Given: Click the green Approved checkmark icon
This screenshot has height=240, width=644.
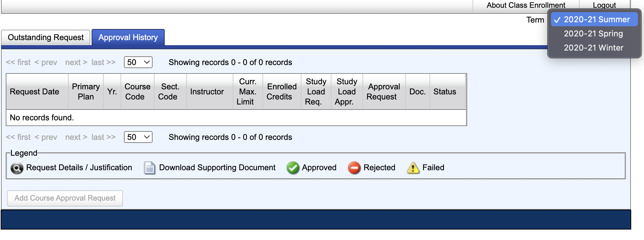Looking at the screenshot, I should (293, 168).
